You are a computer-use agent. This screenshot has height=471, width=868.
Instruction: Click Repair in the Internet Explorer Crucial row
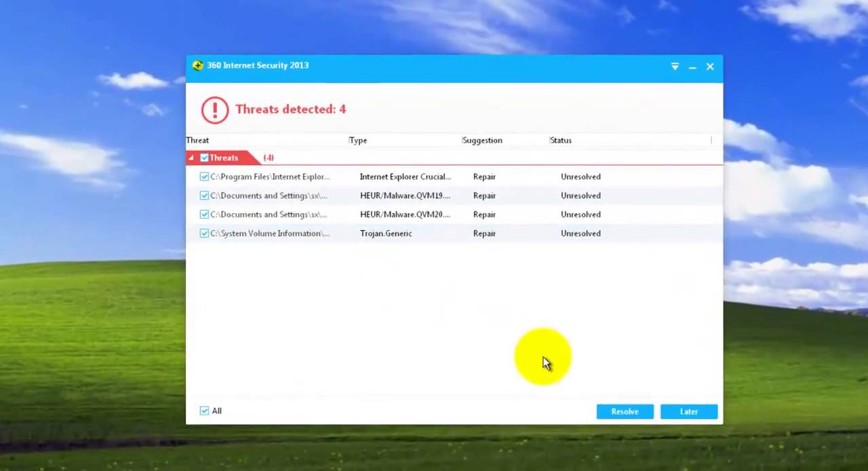[484, 176]
